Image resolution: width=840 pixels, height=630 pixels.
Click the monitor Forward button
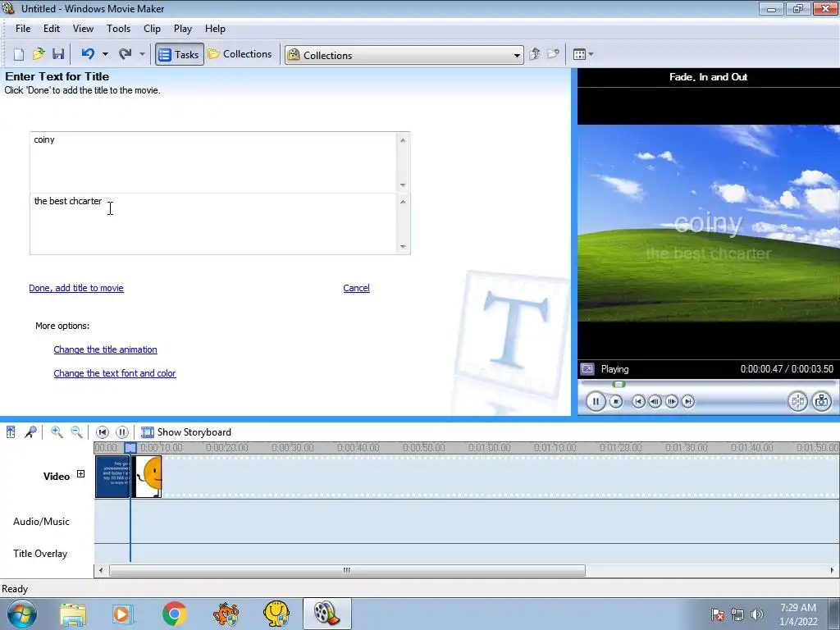688,401
